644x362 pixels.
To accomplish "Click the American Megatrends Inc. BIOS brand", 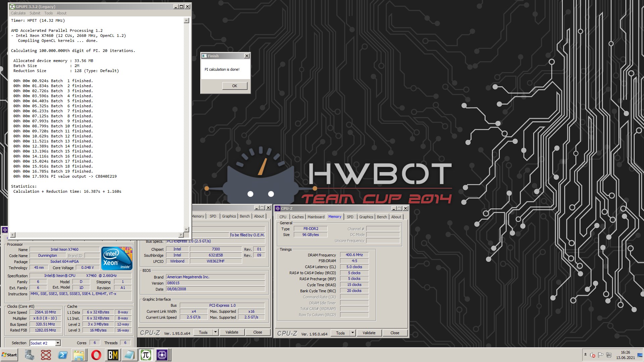I will point(216,277).
